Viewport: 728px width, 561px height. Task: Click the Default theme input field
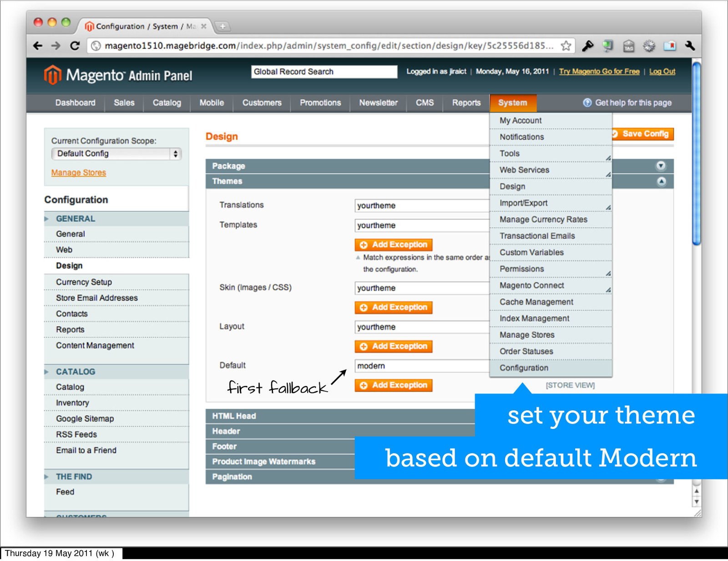click(x=422, y=366)
